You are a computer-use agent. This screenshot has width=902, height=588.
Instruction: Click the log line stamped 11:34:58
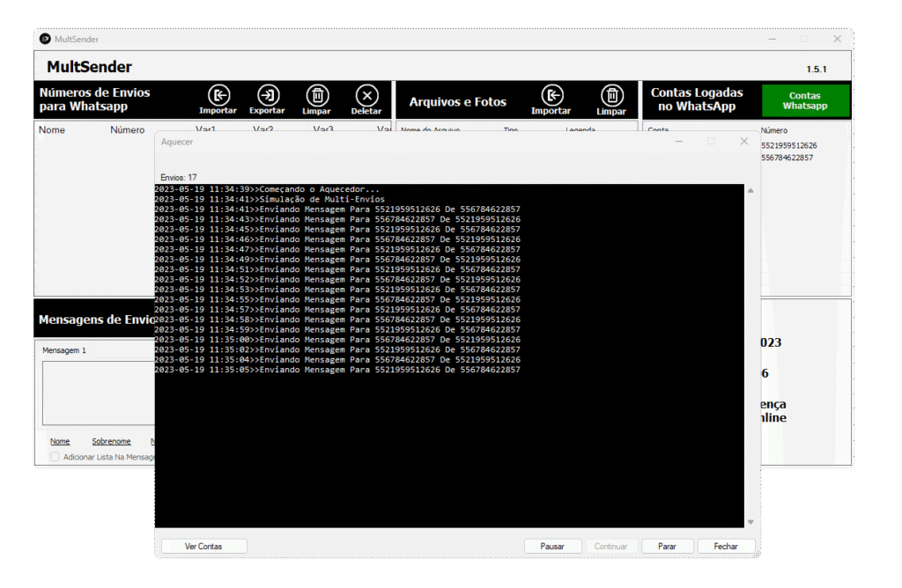(x=337, y=320)
